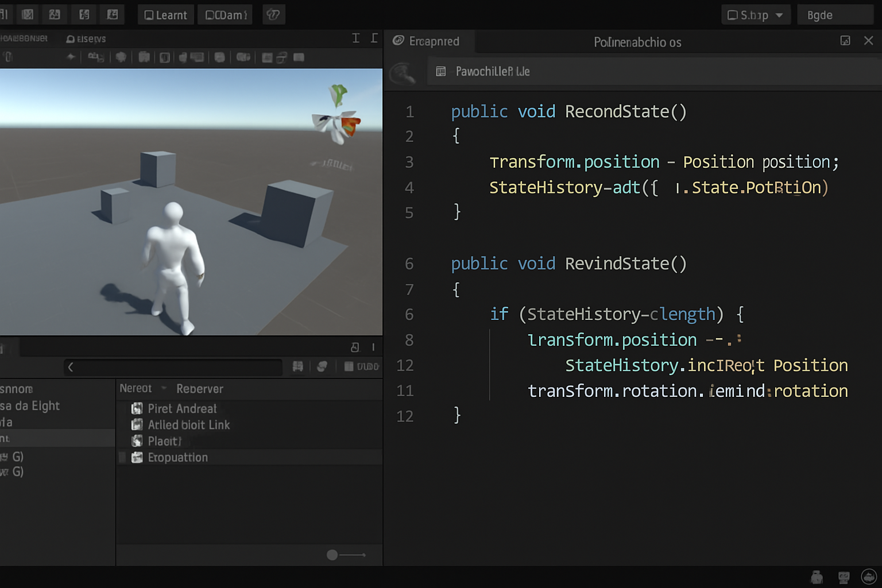Click the StateHistory-adt call in code
The height and width of the screenshot is (588, 882).
coord(565,188)
